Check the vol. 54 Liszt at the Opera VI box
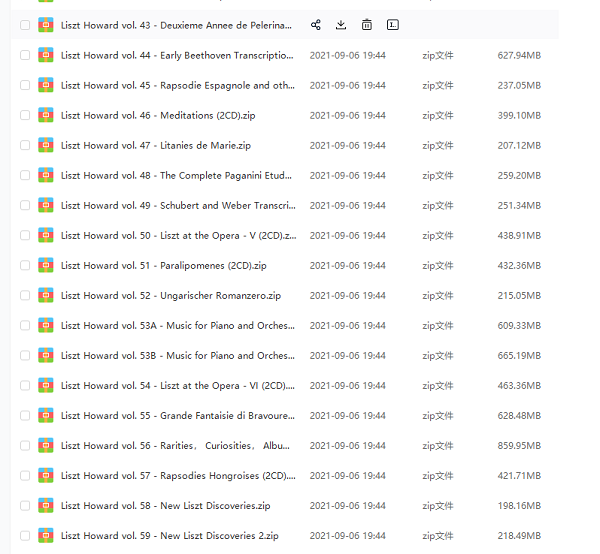The image size is (600, 554). pos(25,386)
